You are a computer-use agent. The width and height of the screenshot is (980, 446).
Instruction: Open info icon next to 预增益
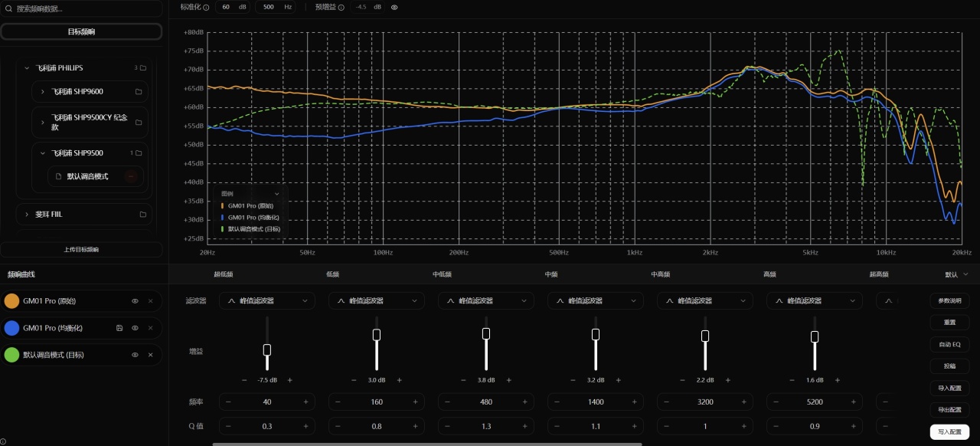(x=341, y=7)
